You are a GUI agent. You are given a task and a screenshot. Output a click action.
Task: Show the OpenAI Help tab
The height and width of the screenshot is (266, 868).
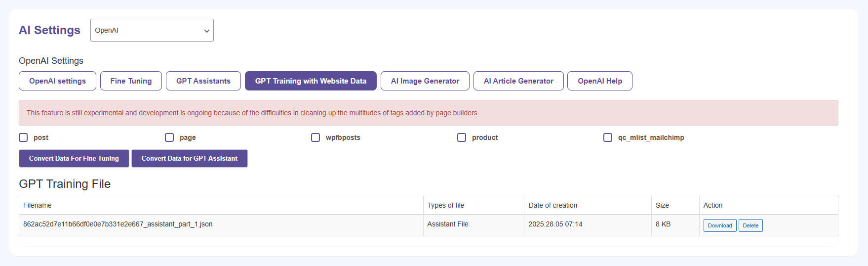(600, 81)
